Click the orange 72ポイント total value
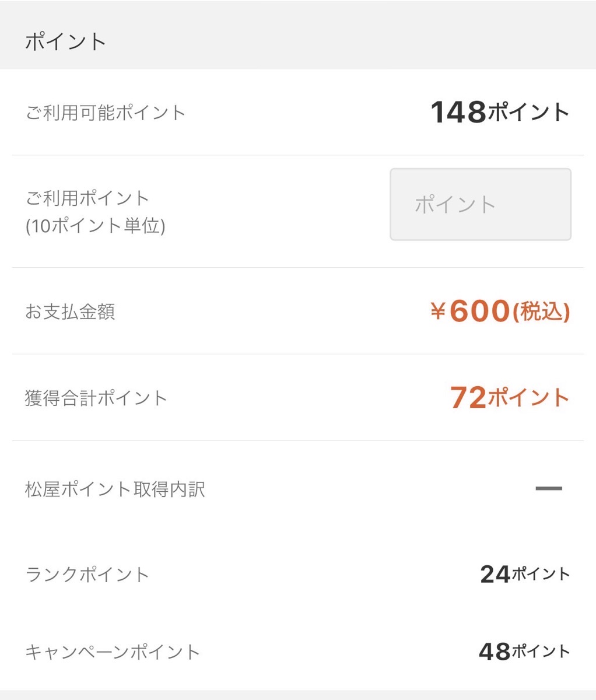 coord(509,398)
